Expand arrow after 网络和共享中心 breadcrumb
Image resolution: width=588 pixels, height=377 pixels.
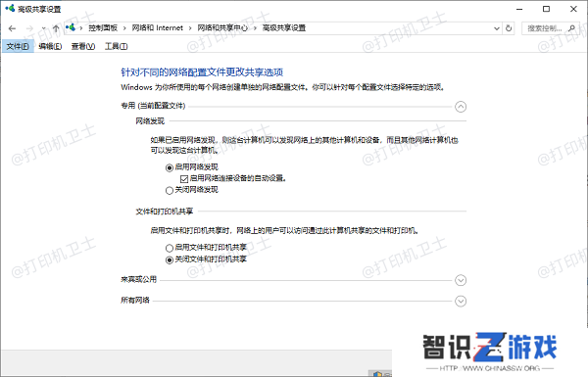click(255, 28)
